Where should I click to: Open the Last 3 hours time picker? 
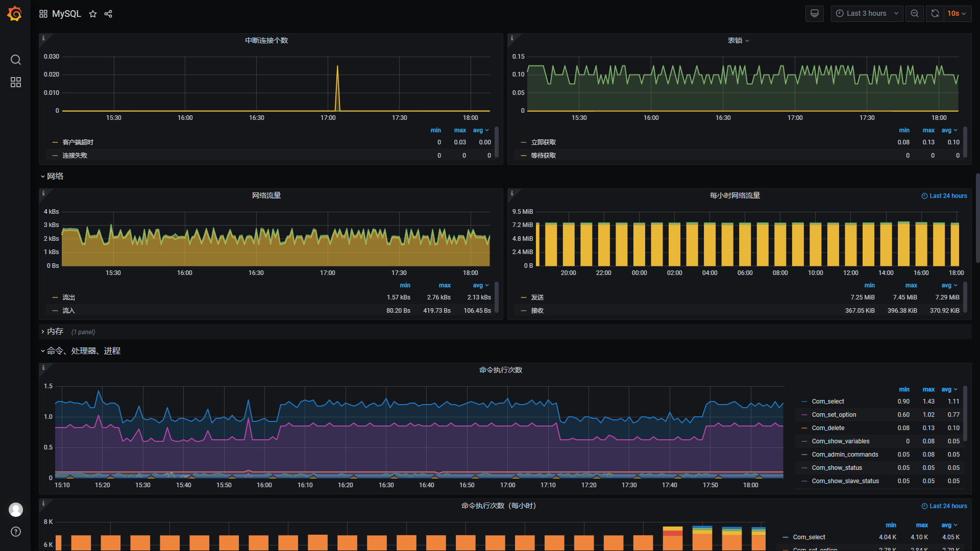point(866,13)
